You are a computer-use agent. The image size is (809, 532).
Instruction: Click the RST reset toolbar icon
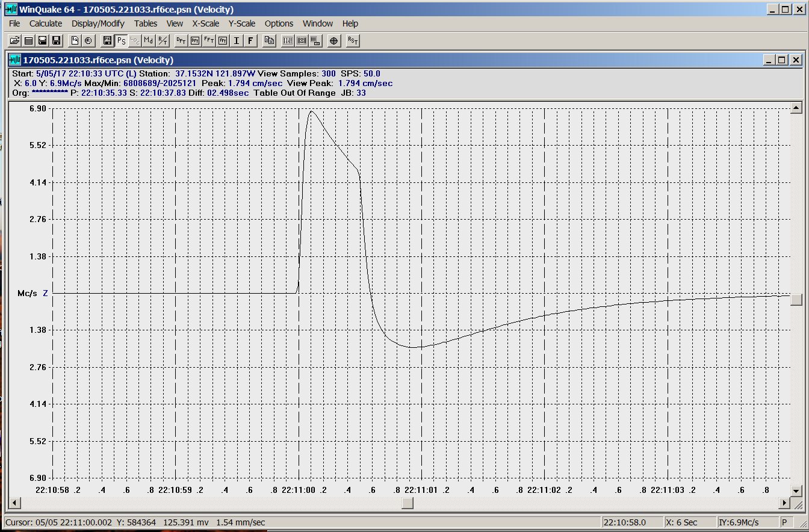[353, 40]
